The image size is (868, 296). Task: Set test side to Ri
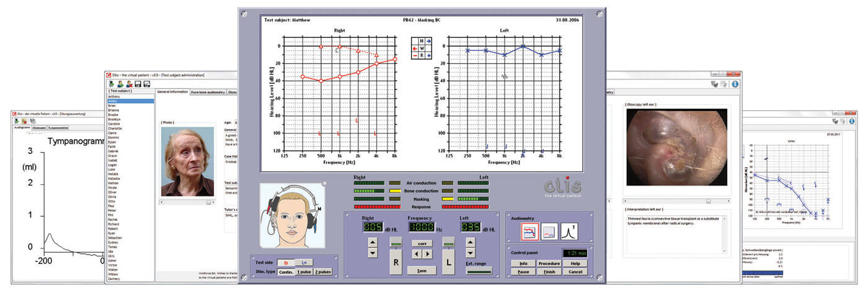286,262
